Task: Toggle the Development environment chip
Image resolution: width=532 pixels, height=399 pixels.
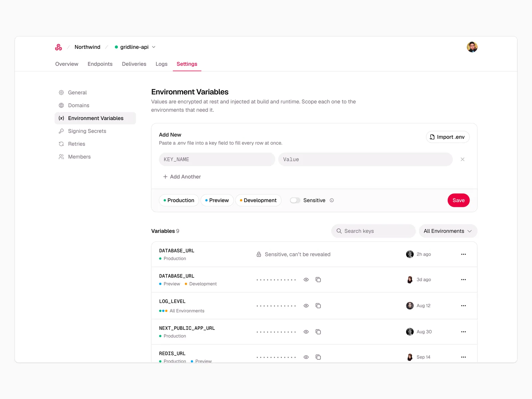Action: (258, 200)
